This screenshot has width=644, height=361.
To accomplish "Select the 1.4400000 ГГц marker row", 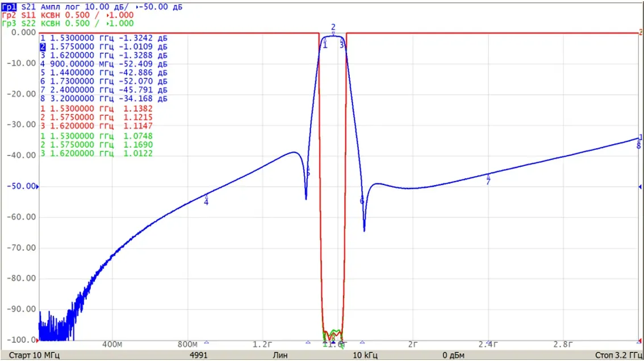I will point(104,73).
